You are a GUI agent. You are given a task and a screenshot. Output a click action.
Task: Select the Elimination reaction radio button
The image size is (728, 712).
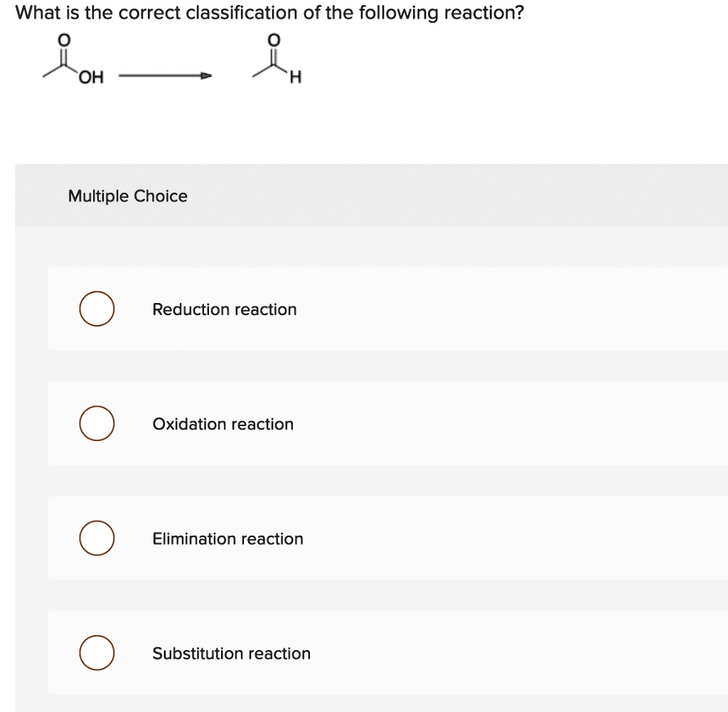97,538
